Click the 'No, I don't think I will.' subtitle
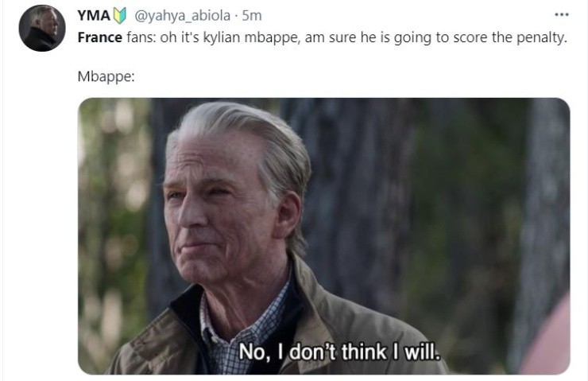Screen dimensions: 588x381 [x=339, y=352]
